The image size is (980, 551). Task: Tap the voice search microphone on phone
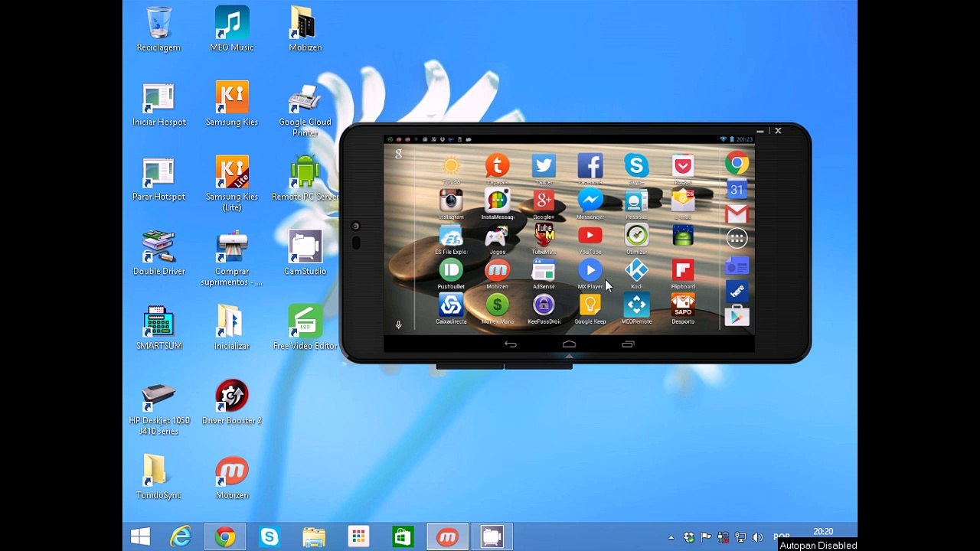398,324
